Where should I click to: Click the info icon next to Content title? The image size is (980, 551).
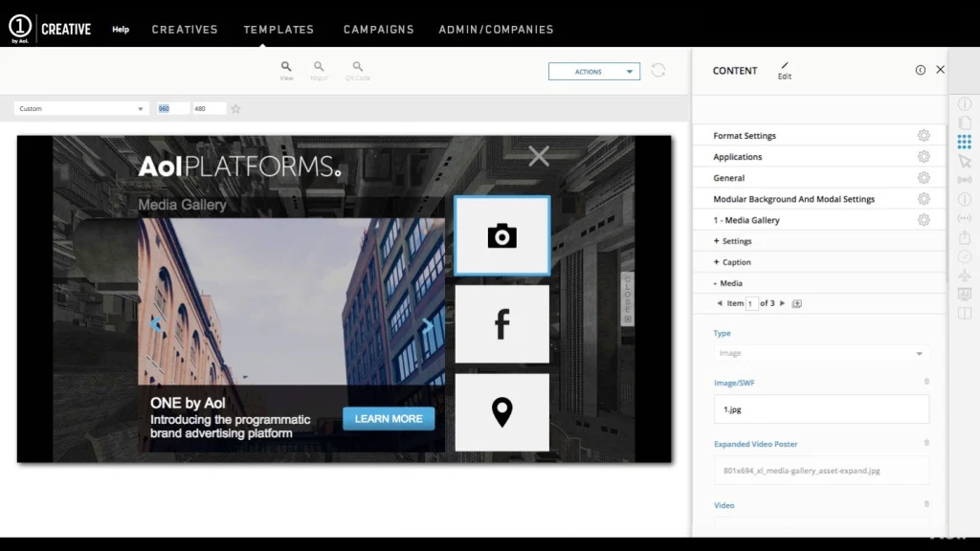tap(920, 70)
